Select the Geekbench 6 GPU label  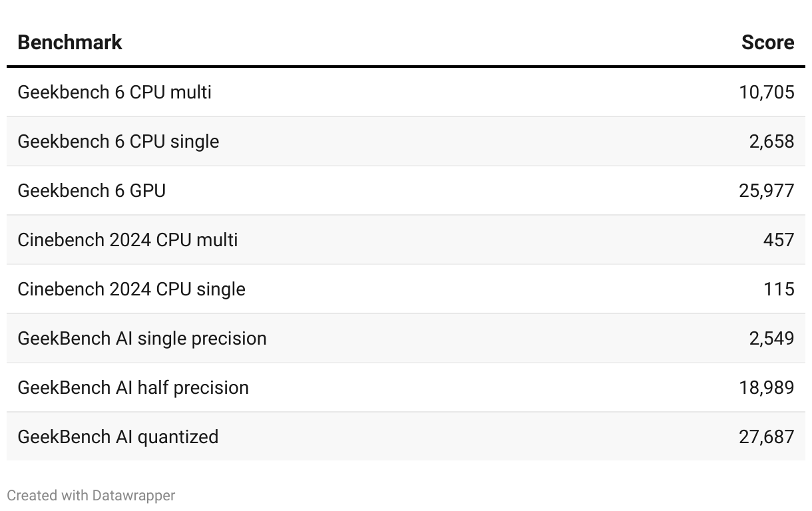tap(92, 190)
